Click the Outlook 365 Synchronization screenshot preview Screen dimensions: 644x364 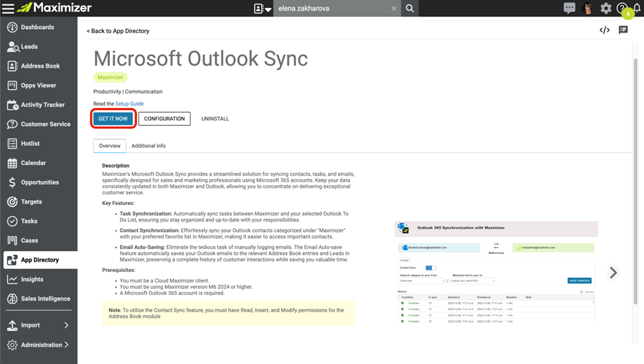(x=496, y=273)
